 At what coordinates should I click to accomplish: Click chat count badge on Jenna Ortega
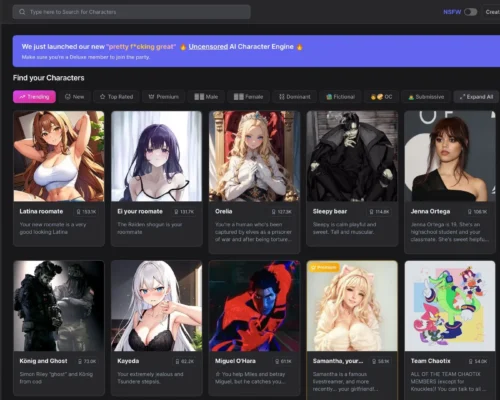[477, 212]
